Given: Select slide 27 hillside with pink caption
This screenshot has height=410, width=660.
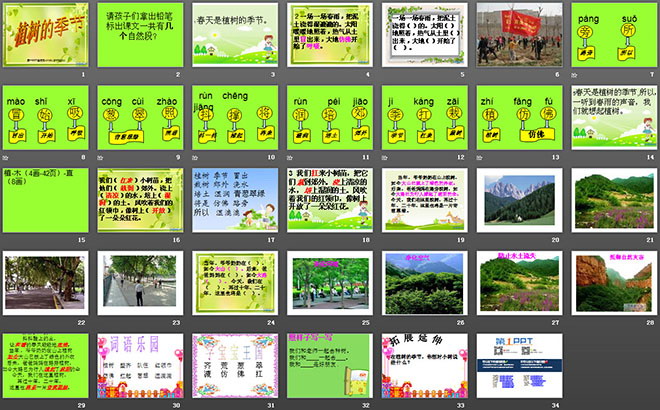Looking at the screenshot, I should click(x=519, y=283).
